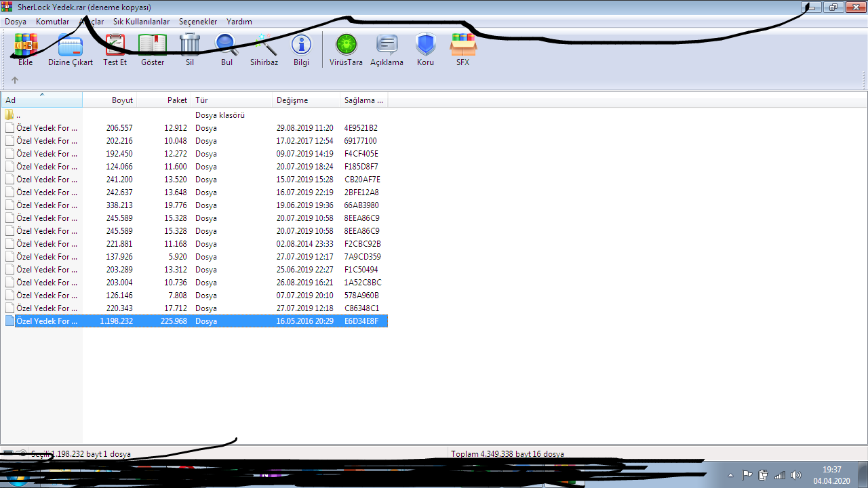The width and height of the screenshot is (868, 488).
Task: Open the Seçenekler menu
Action: pos(198,22)
